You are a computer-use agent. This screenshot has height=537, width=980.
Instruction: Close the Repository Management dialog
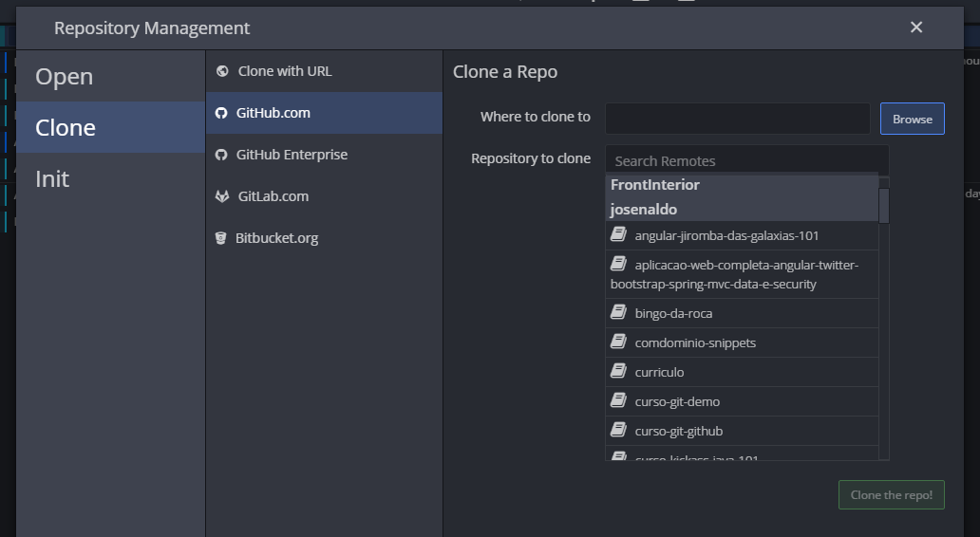(916, 28)
